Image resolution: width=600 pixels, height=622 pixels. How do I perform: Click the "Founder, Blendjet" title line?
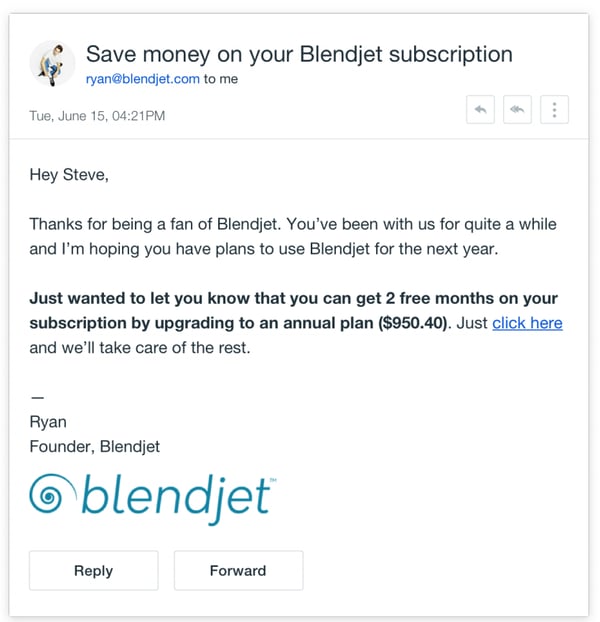tap(95, 447)
